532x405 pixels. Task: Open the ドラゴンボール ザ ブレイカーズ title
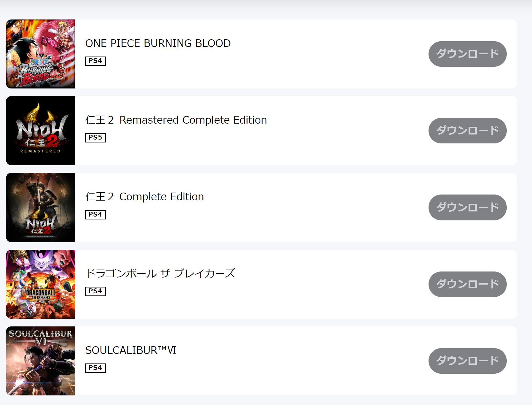[x=160, y=273]
